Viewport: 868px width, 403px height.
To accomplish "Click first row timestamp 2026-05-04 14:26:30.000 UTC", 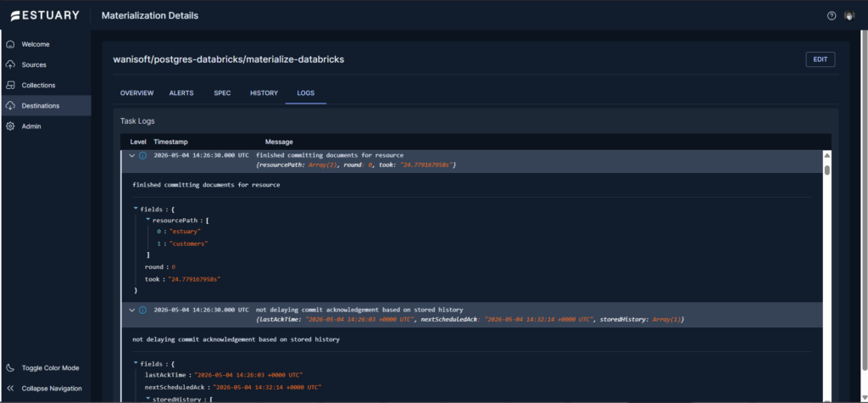I will pyautogui.click(x=201, y=155).
